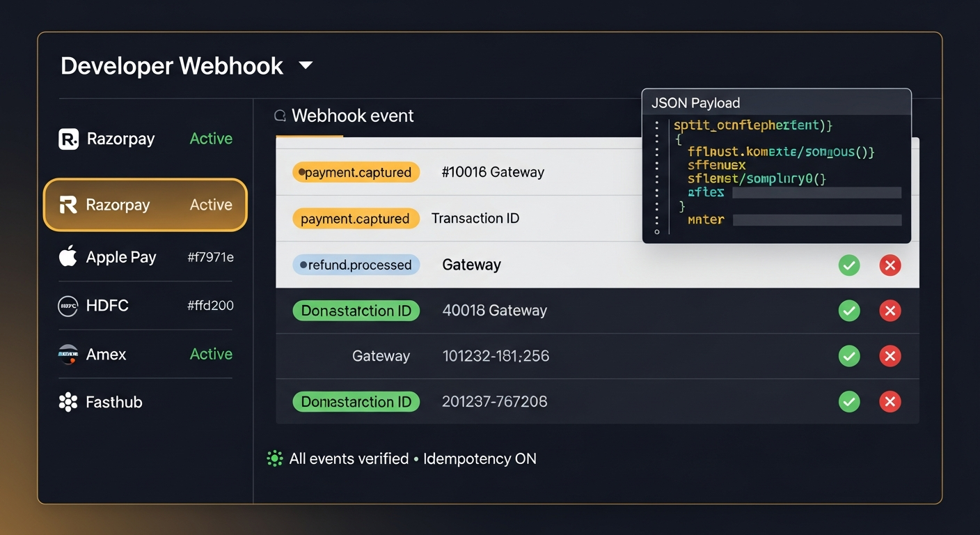
Task: Click the 'sfenuex' line in JSON Payload
Action: tap(716, 165)
